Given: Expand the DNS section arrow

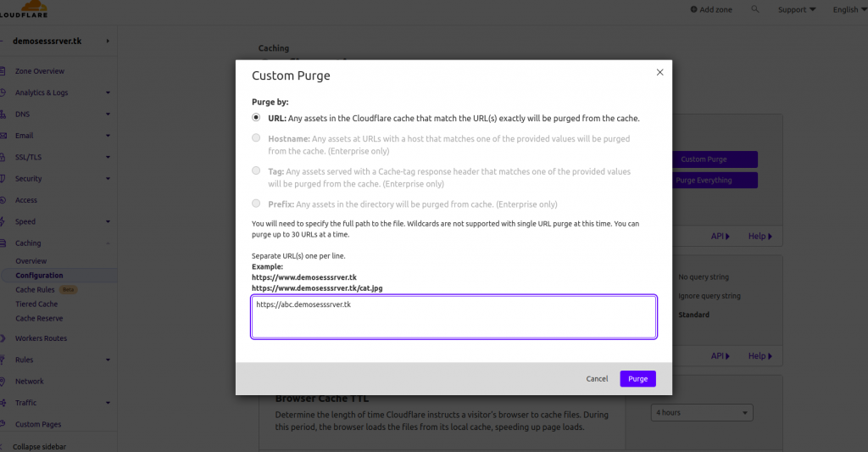Looking at the screenshot, I should point(108,114).
